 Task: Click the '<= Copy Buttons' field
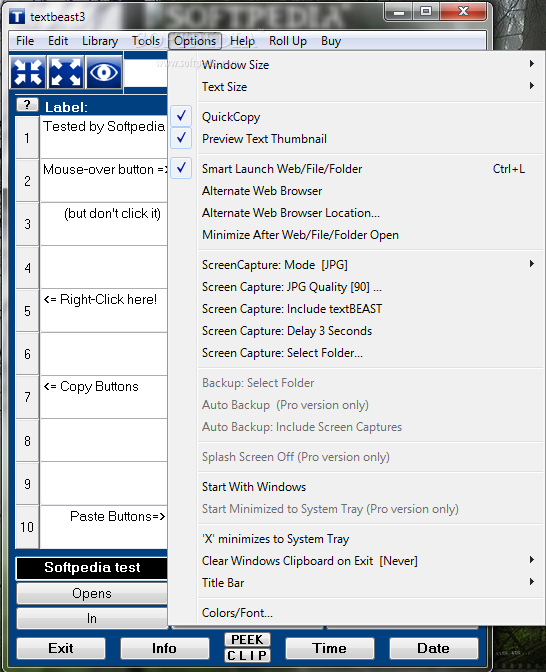point(104,397)
